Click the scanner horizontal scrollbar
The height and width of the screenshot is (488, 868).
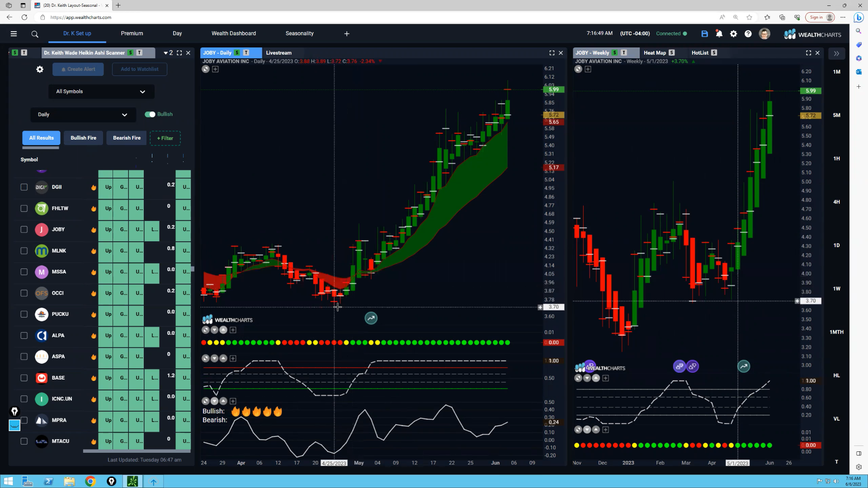tap(137, 451)
